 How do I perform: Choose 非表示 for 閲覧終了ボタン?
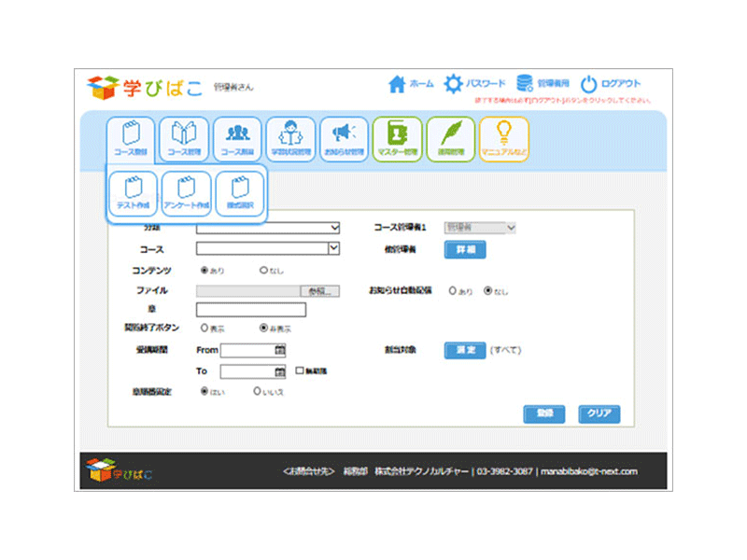[x=263, y=329]
